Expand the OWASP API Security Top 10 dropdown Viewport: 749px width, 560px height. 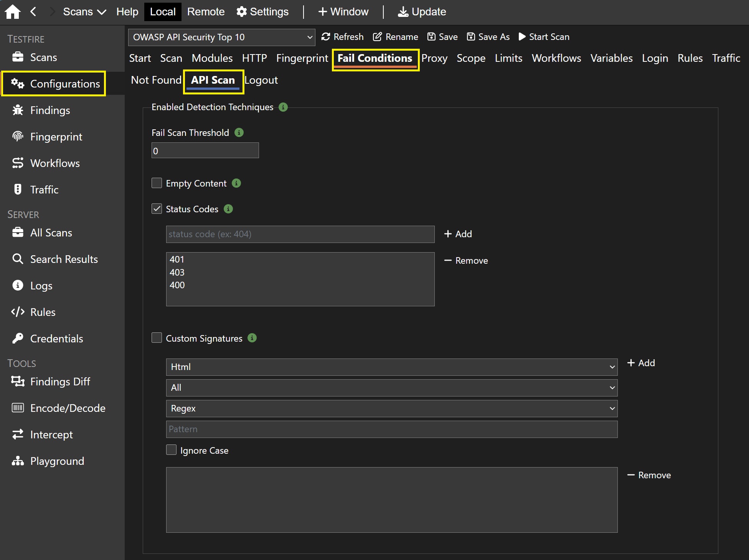tap(221, 37)
